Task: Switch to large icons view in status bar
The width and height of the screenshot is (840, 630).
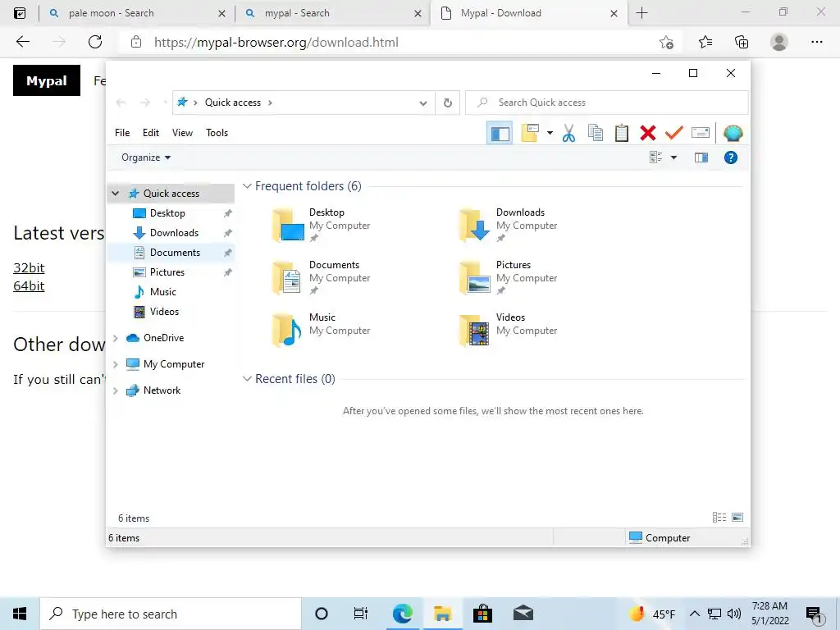Action: (737, 518)
